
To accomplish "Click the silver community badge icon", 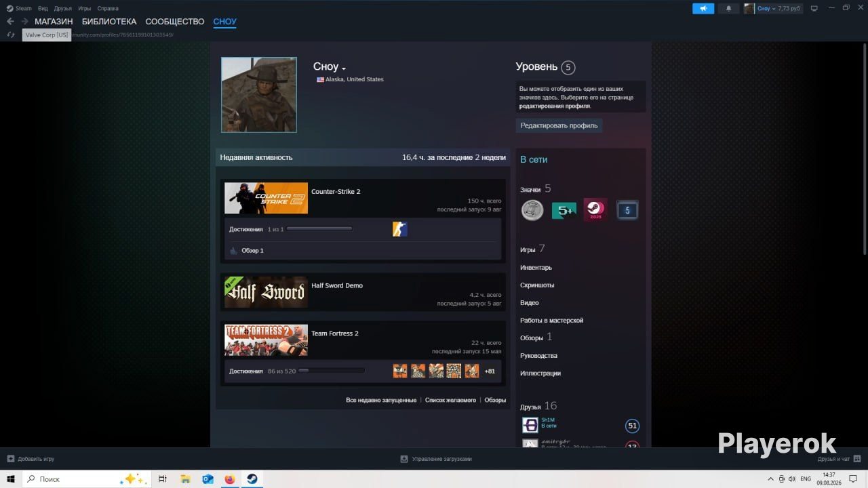I will [x=532, y=210].
